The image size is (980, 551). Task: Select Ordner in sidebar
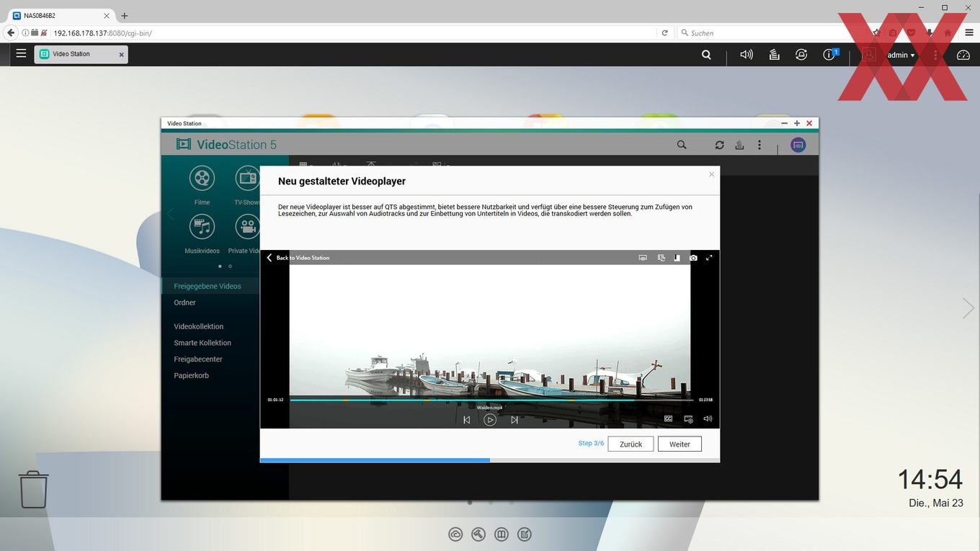coord(184,303)
